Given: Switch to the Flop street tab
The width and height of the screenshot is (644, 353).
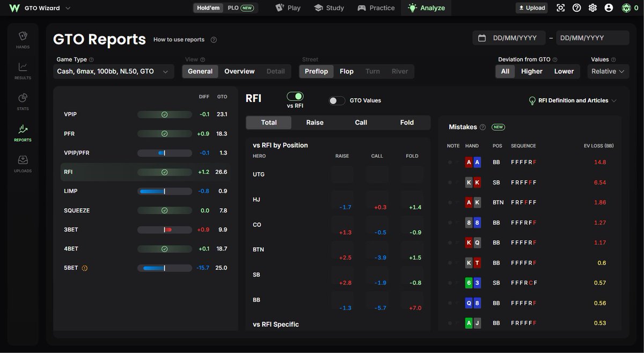Looking at the screenshot, I should tap(347, 71).
